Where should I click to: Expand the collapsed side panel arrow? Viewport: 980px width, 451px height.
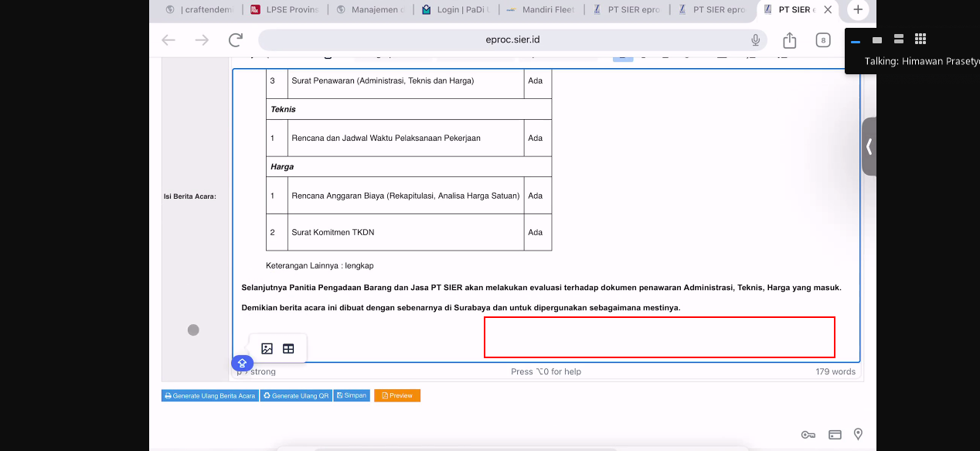(869, 146)
